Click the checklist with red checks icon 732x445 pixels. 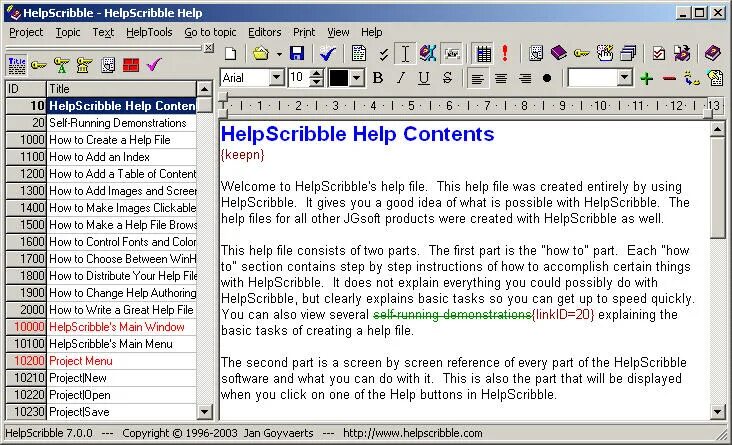tap(659, 53)
